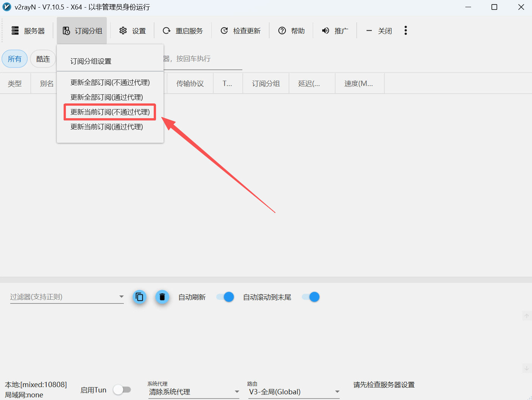532x400 pixels.
Task: Click the server filter input field
Action: [x=203, y=59]
